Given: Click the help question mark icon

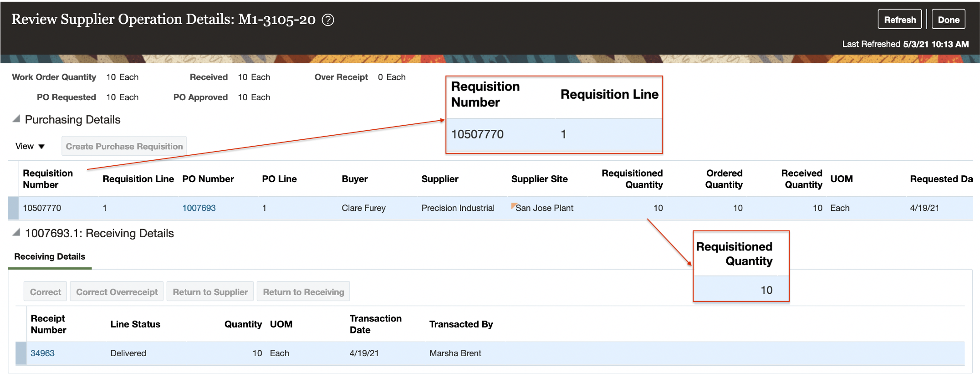Looking at the screenshot, I should (328, 20).
